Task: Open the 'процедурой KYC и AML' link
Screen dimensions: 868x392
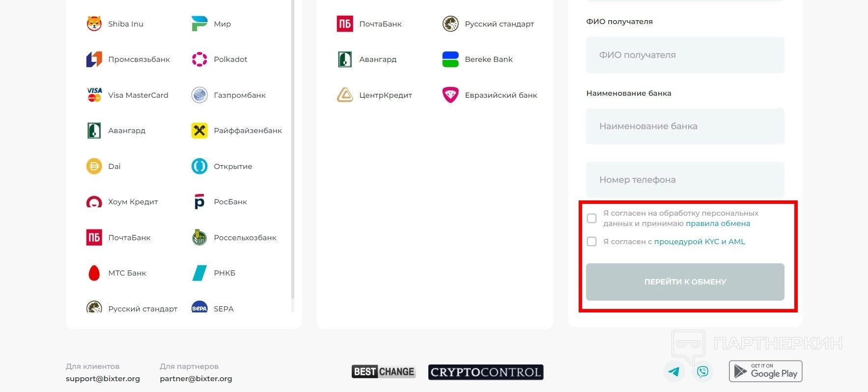Action: [700, 242]
